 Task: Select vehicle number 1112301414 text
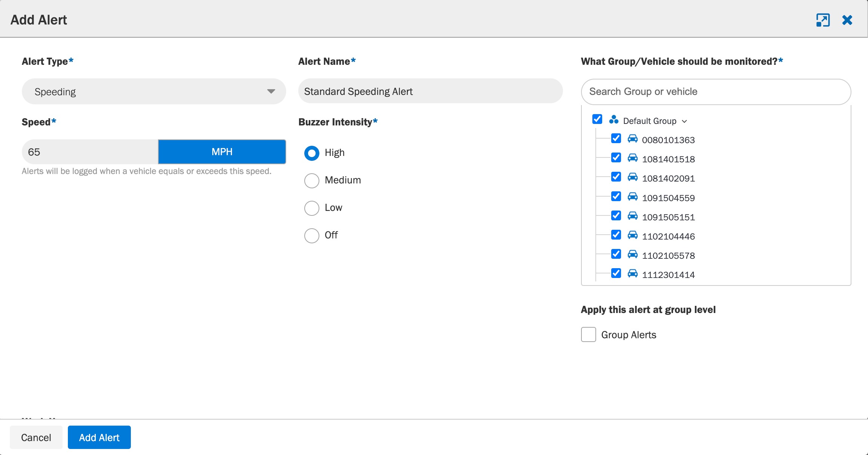pyautogui.click(x=669, y=275)
